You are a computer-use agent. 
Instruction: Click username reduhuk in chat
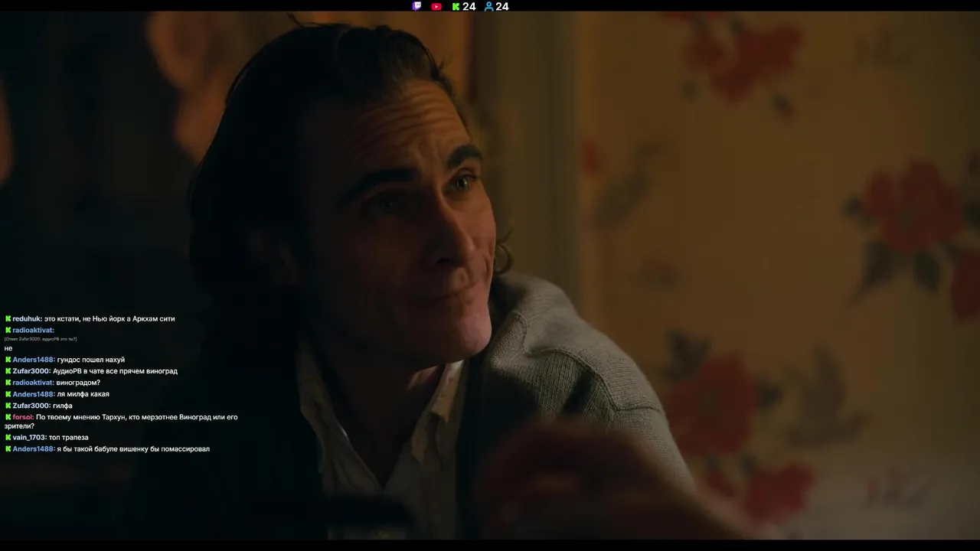tap(28, 318)
